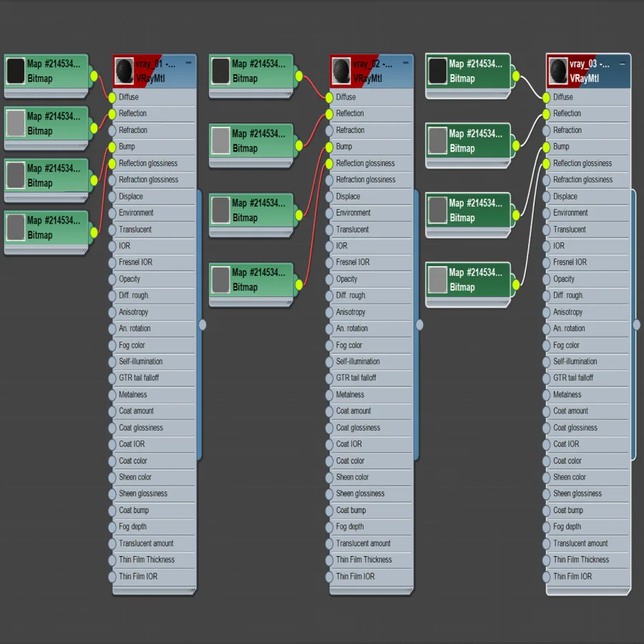Select the Thin Film IOR slot in vray_03

[x=587, y=577]
